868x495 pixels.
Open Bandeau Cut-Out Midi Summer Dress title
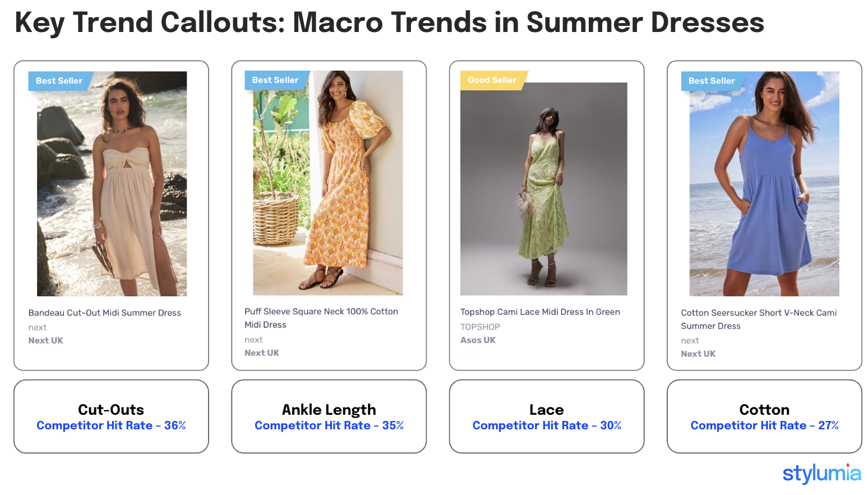pos(105,313)
